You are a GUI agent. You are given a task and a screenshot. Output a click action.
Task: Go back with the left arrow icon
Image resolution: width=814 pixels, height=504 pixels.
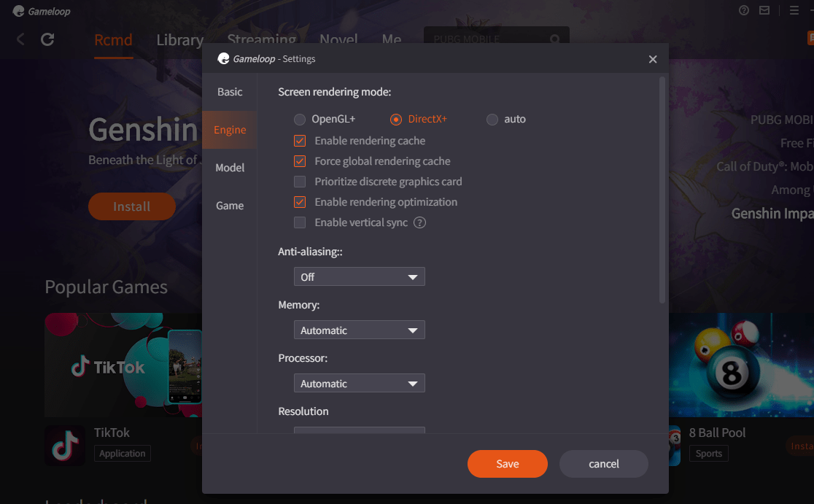click(20, 39)
